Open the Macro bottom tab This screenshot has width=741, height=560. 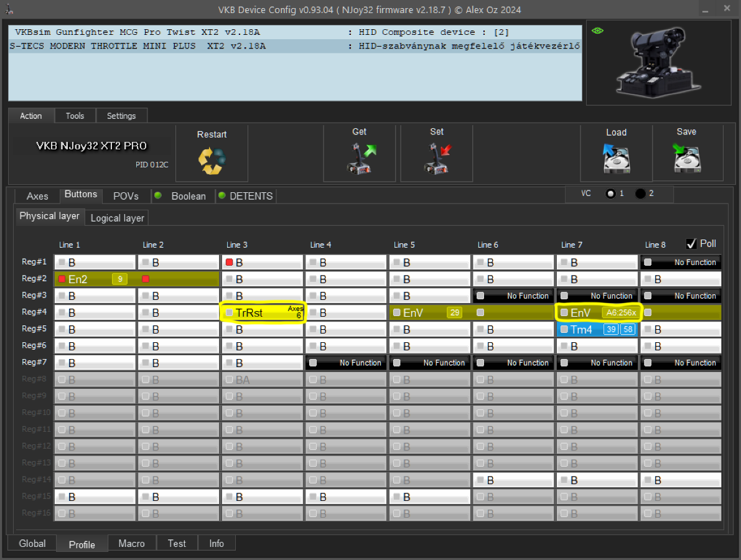tap(132, 543)
